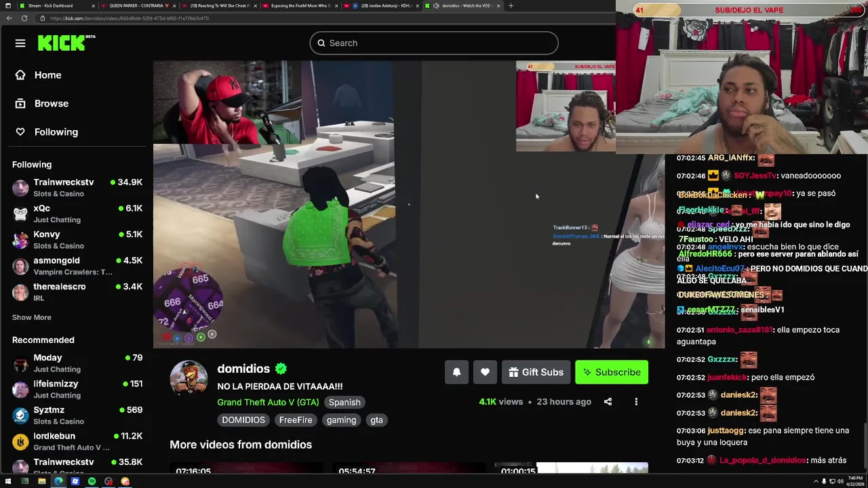Switch to Reacting To Will She Cheat tab
Viewport: 868px width, 488px height.
pyautogui.click(x=218, y=5)
